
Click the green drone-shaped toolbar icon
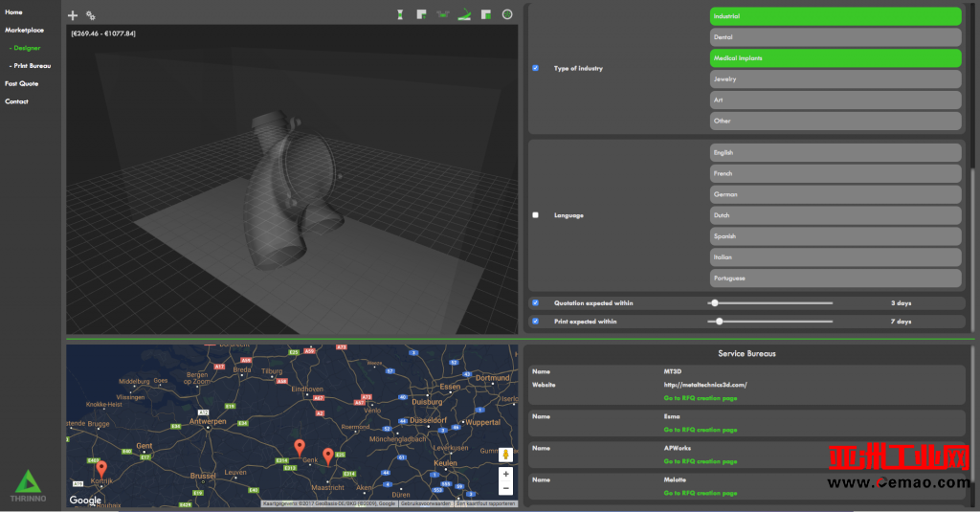[x=442, y=14]
